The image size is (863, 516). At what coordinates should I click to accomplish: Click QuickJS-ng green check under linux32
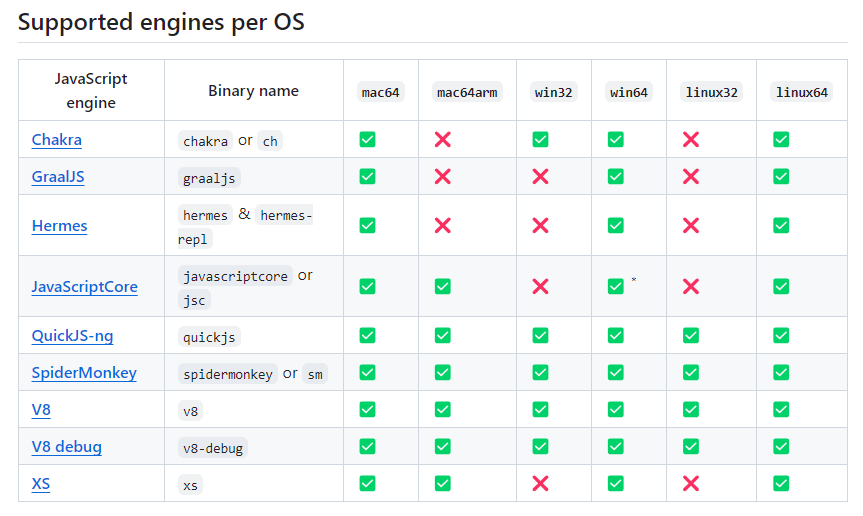tap(691, 336)
